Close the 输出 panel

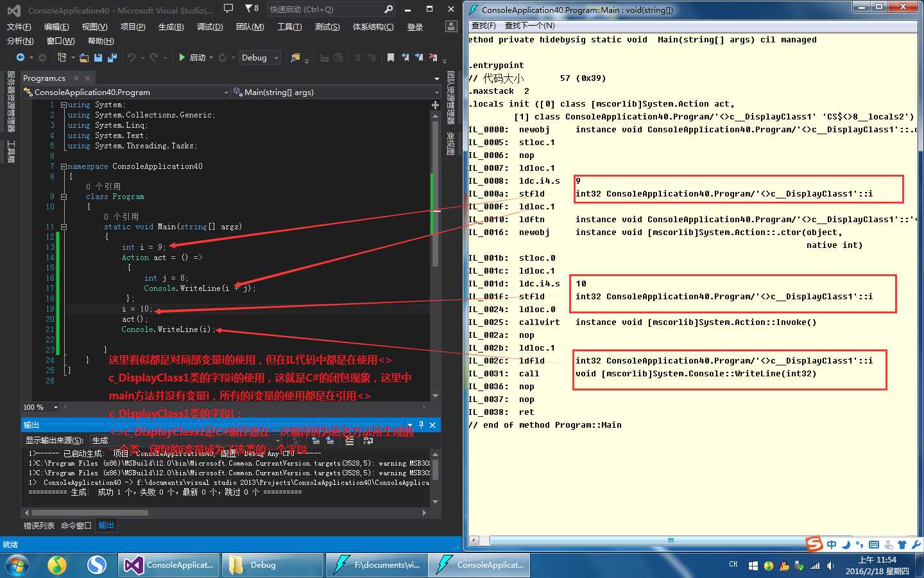[x=432, y=425]
